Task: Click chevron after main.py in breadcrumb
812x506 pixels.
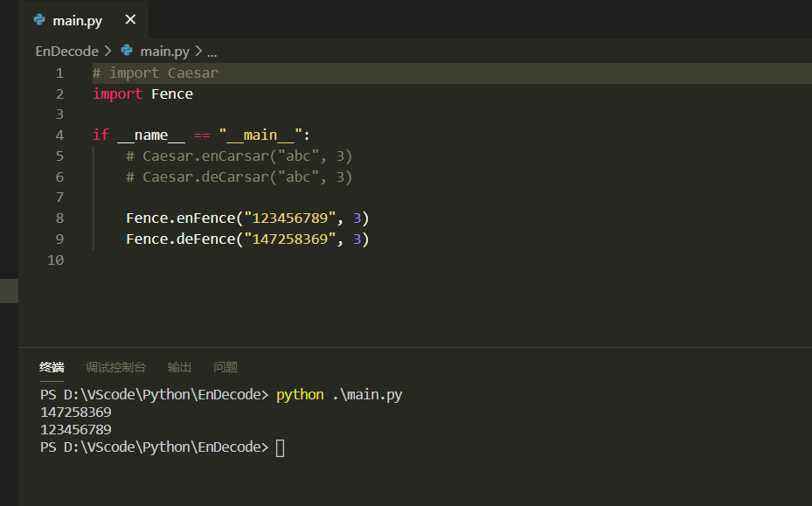Action: 198,51
